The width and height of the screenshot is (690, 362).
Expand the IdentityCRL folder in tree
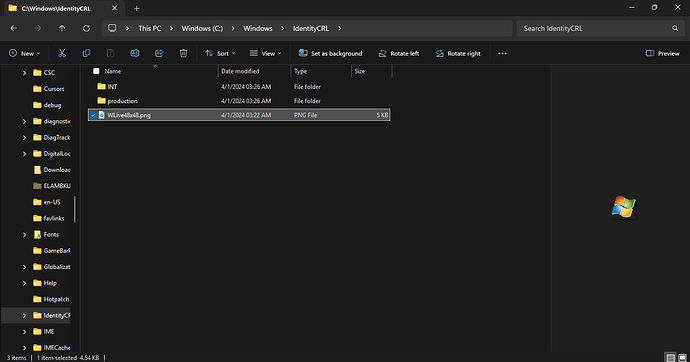coord(24,315)
